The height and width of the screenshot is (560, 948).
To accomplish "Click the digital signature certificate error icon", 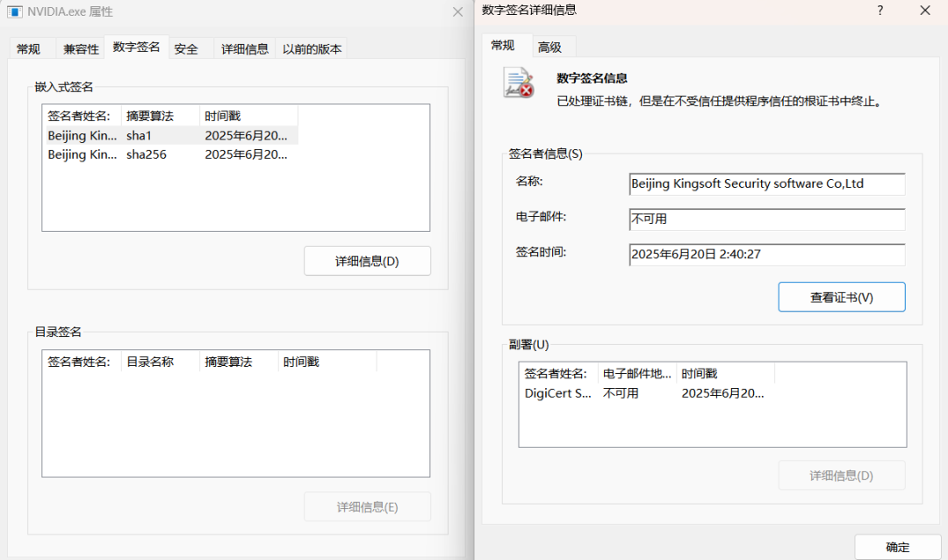I will [518, 83].
